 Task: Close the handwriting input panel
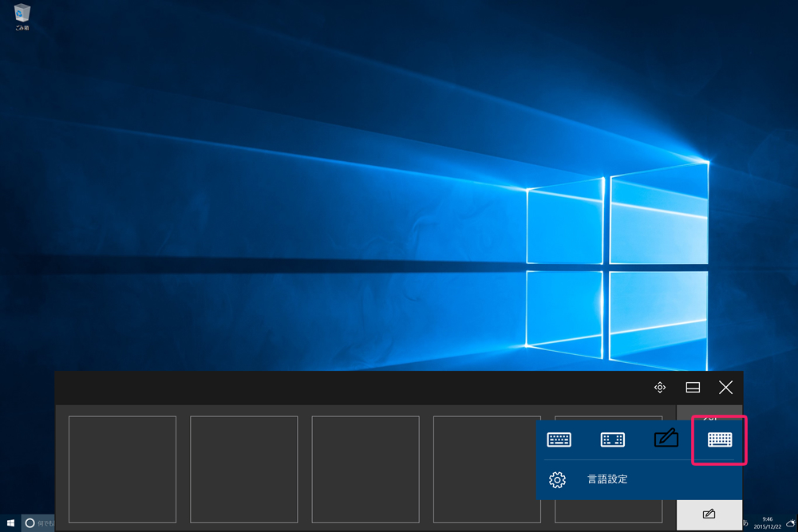click(x=725, y=388)
